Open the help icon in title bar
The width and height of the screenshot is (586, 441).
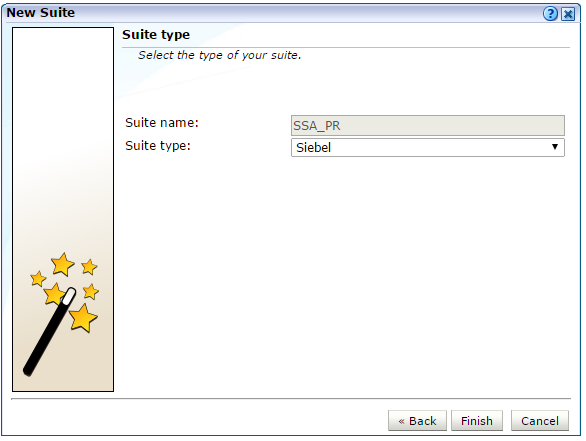(x=550, y=14)
